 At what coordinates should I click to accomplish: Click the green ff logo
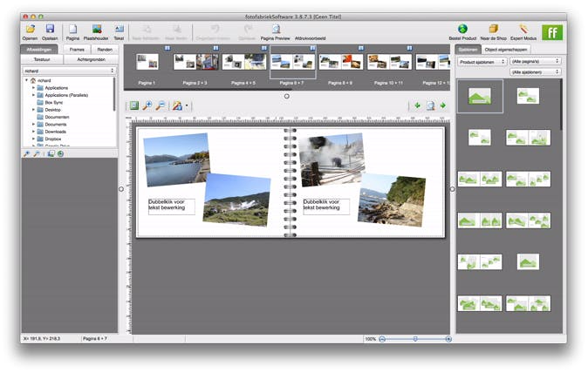pyautogui.click(x=552, y=32)
